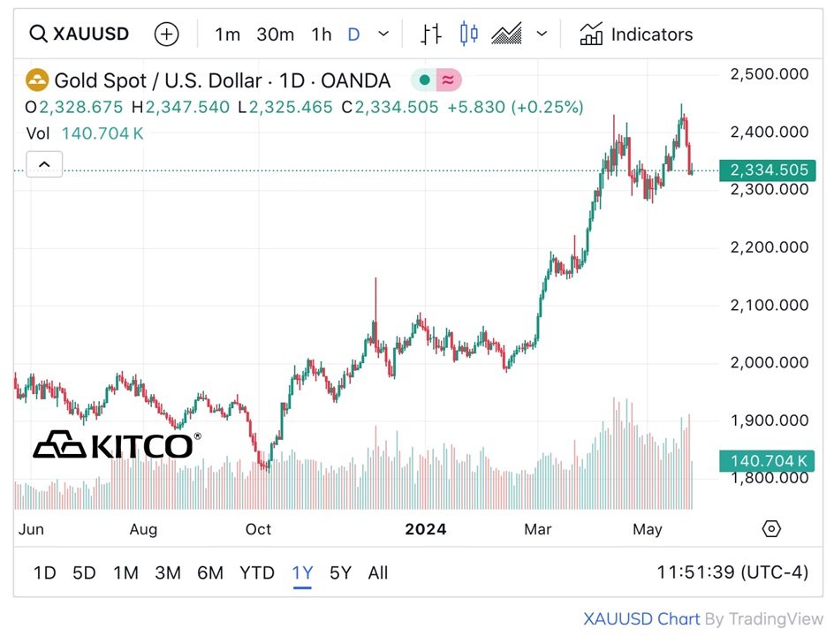
Task: Select the YTD date range
Action: pyautogui.click(x=257, y=572)
